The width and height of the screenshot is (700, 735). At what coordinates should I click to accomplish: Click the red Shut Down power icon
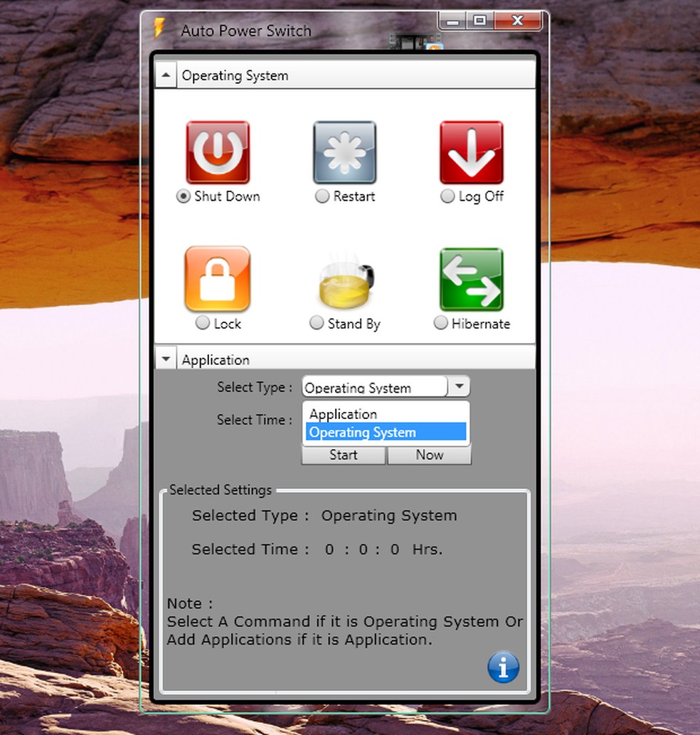(218, 152)
